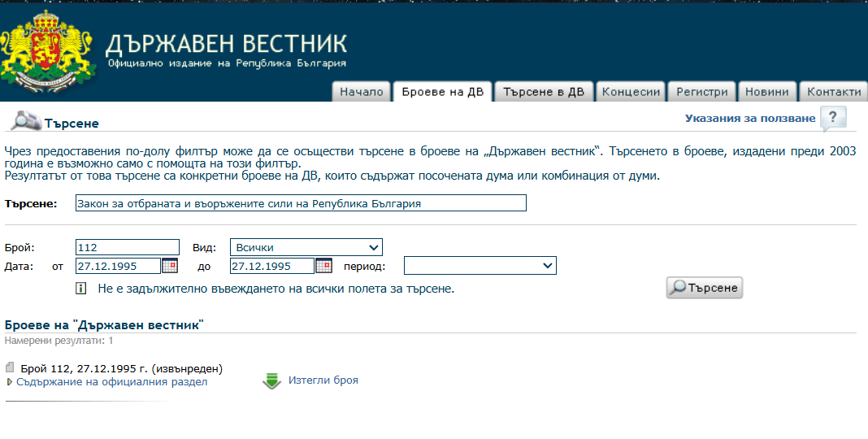Click result text 'Брой 112, 27.12.1995 г. (извънреден)'
868x439 pixels.
(x=122, y=369)
